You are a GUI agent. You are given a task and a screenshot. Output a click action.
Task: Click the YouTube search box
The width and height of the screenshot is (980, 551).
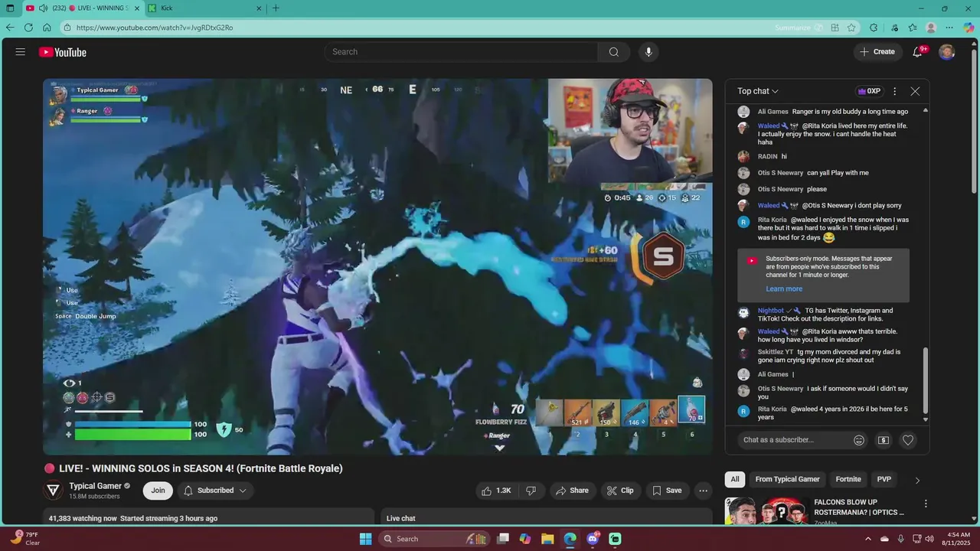[462, 52]
